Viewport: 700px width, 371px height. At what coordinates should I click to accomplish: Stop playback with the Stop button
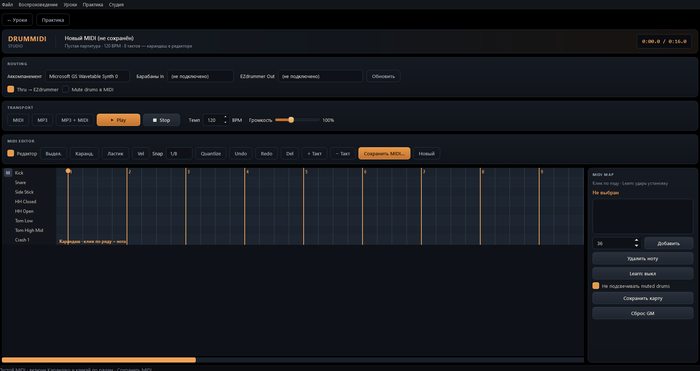pyautogui.click(x=161, y=120)
